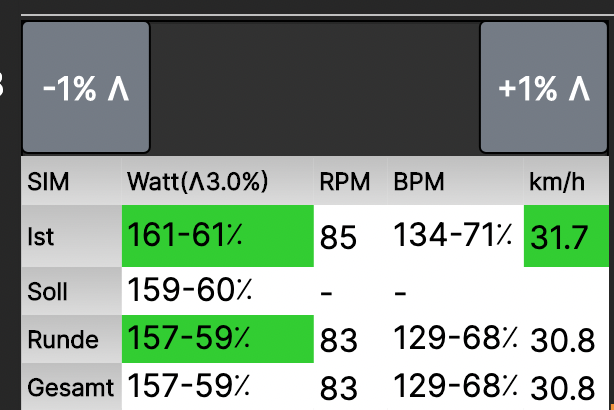The height and width of the screenshot is (410, 614).
Task: Click the current cadence value 85
Action: coord(339,238)
